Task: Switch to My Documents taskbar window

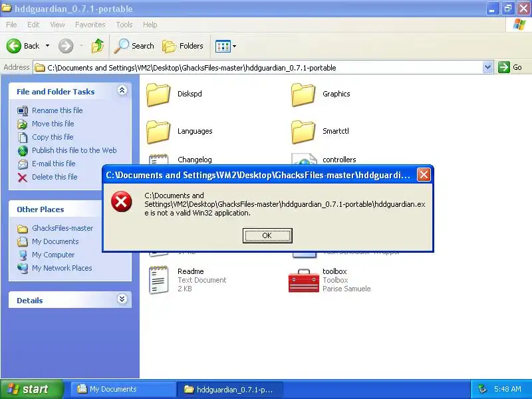Action: 122,389
